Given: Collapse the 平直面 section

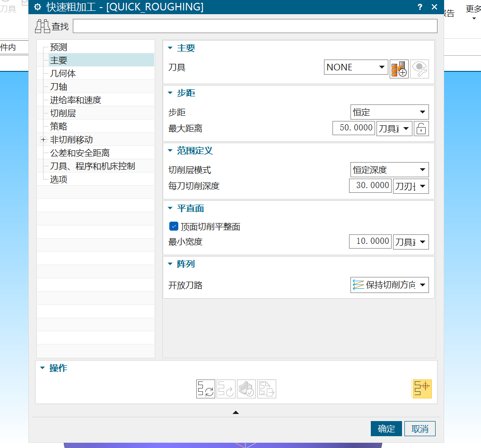Looking at the screenshot, I should tap(170, 208).
